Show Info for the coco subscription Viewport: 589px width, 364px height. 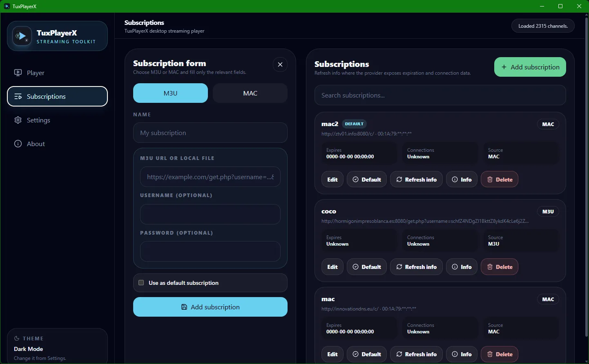(x=462, y=267)
